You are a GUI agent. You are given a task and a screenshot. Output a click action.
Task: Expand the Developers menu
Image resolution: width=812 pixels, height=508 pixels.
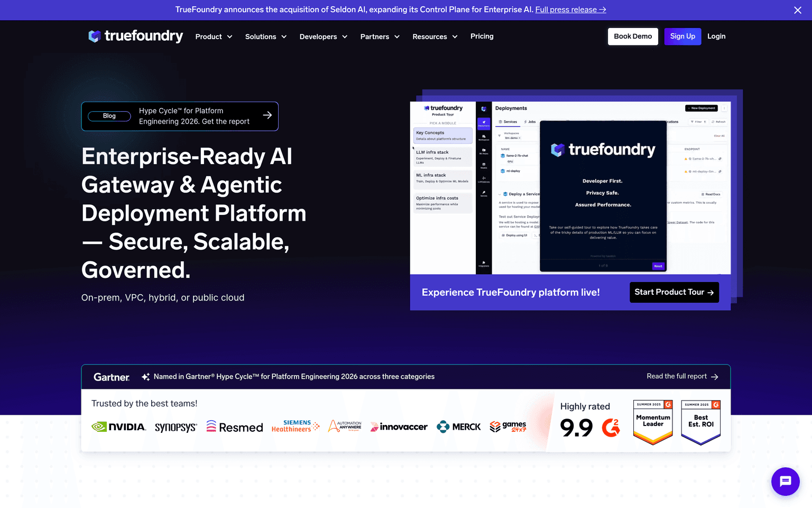324,37
